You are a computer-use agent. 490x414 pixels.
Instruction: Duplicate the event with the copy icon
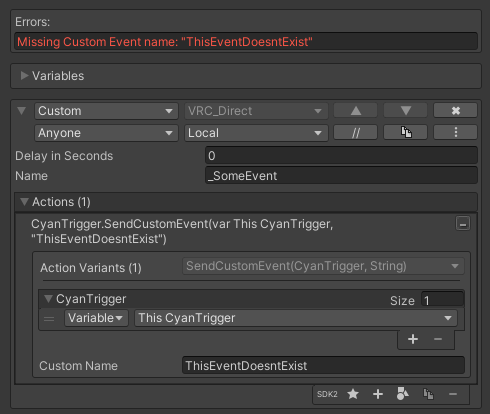coord(405,133)
